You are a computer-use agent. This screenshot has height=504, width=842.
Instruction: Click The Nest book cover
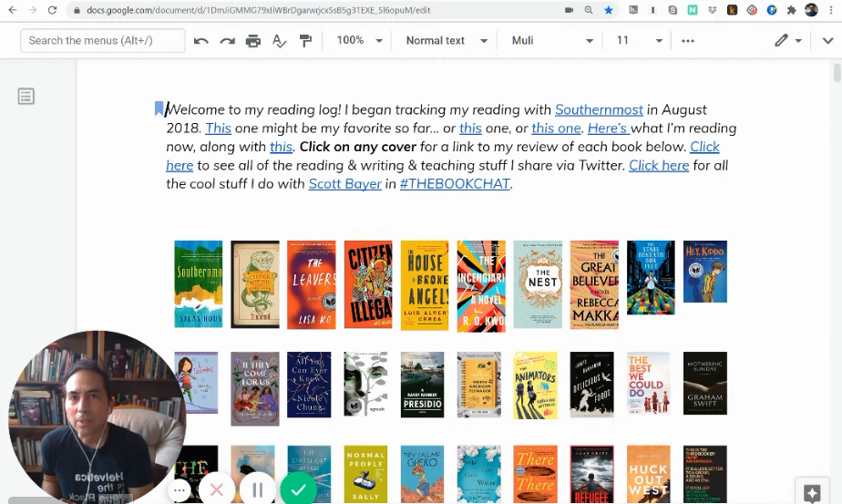point(538,284)
